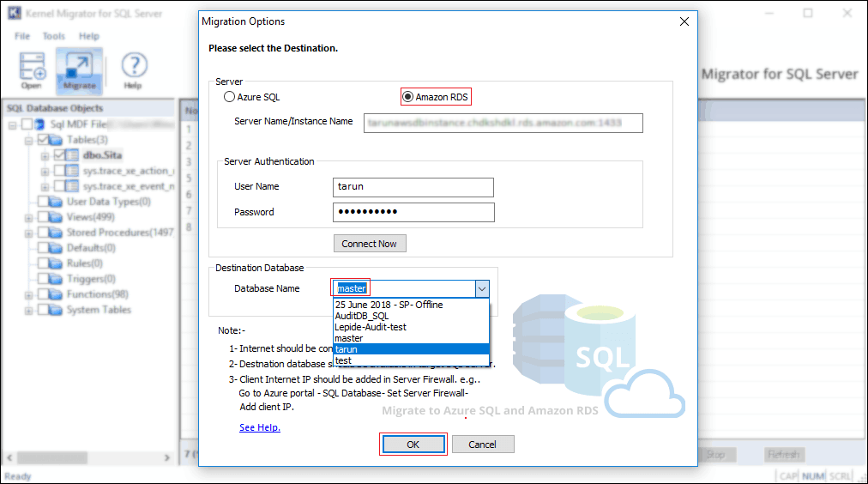Open the File menu

[22, 37]
